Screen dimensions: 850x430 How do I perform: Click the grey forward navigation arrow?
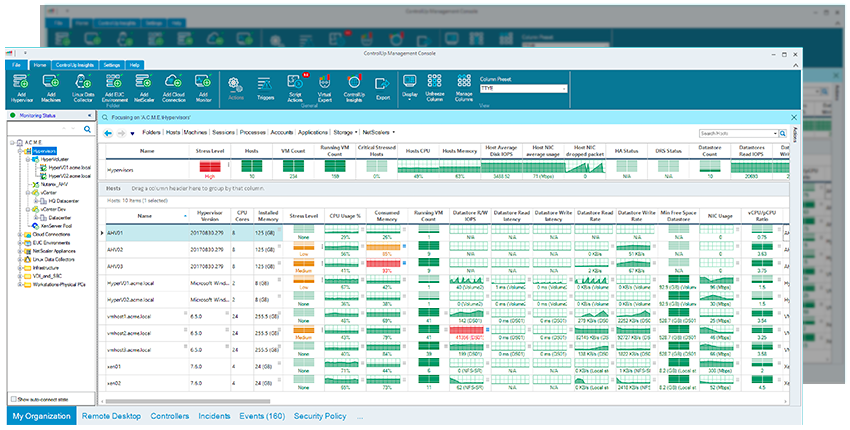[121, 133]
